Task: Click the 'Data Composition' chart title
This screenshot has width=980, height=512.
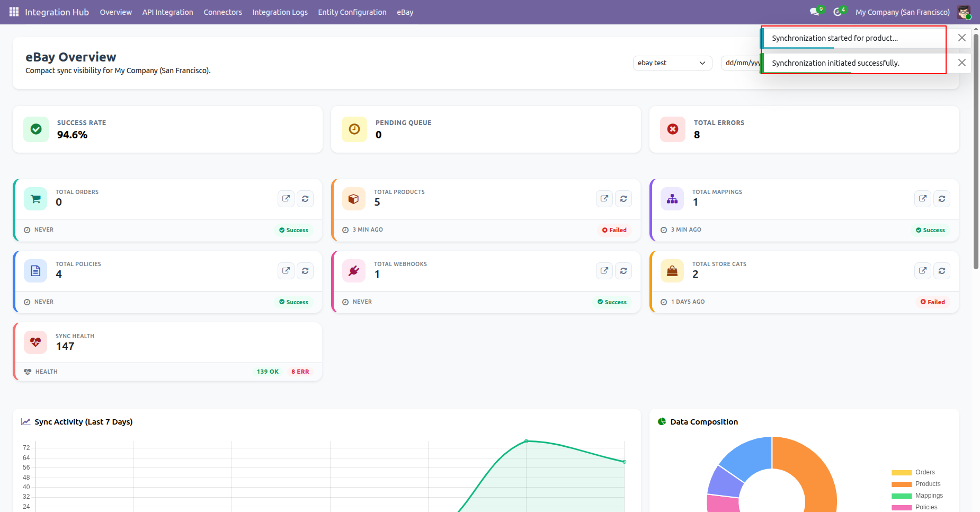Action: click(x=704, y=422)
